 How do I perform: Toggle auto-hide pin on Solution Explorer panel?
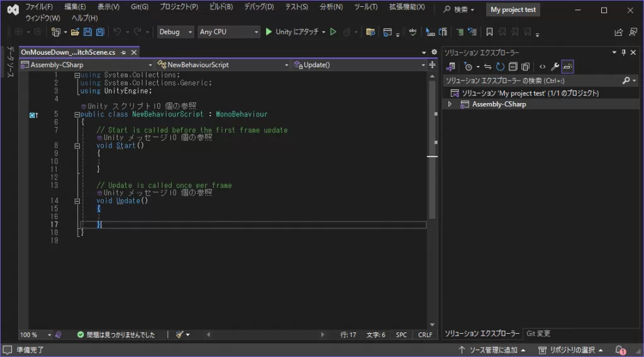(624, 53)
